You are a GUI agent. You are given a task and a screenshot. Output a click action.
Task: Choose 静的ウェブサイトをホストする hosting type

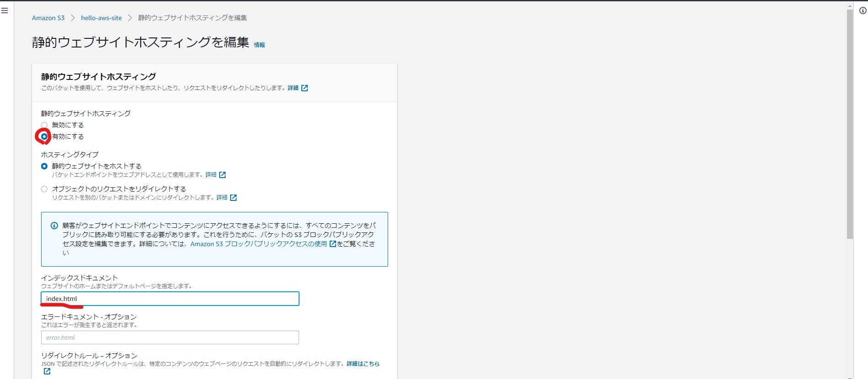44,166
